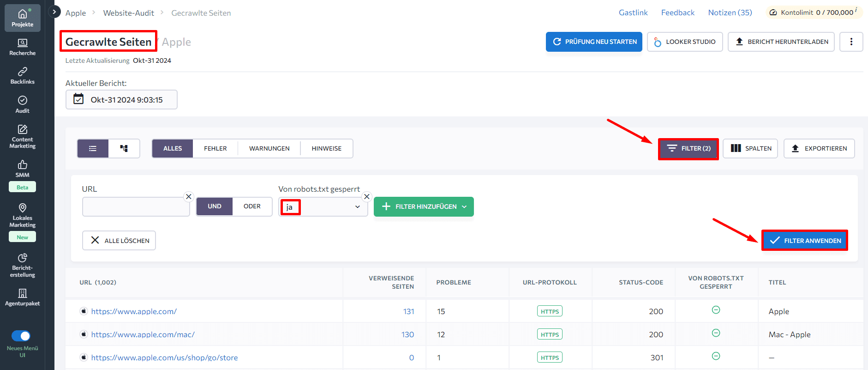Viewport: 868px width, 370px height.
Task: Select the Hinweise tab
Action: click(327, 148)
